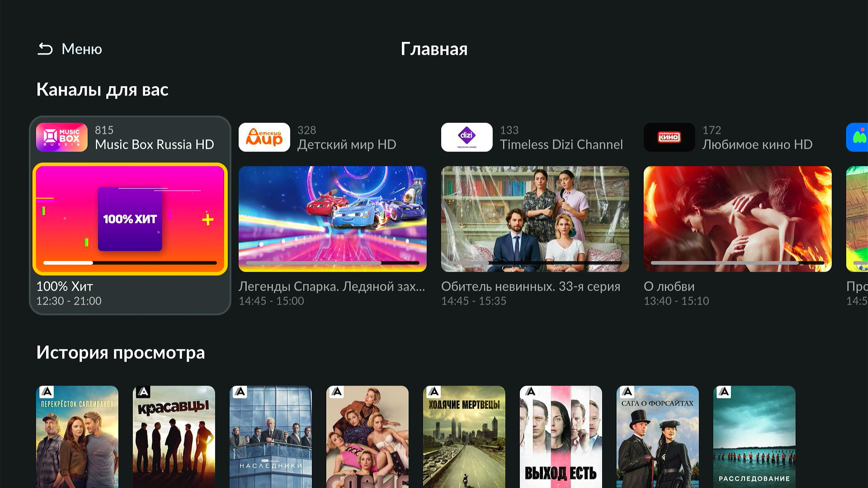The width and height of the screenshot is (868, 488).
Task: Open the Главная page title
Action: click(x=434, y=49)
